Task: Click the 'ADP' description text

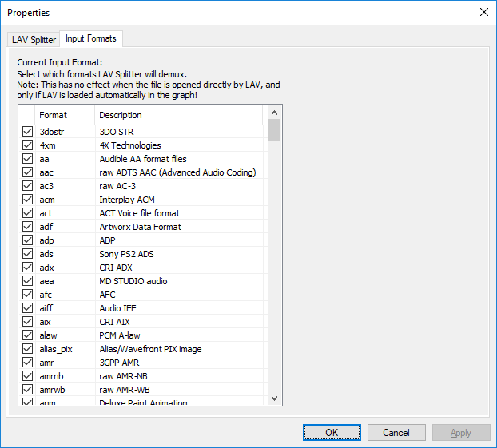Action: click(x=107, y=240)
